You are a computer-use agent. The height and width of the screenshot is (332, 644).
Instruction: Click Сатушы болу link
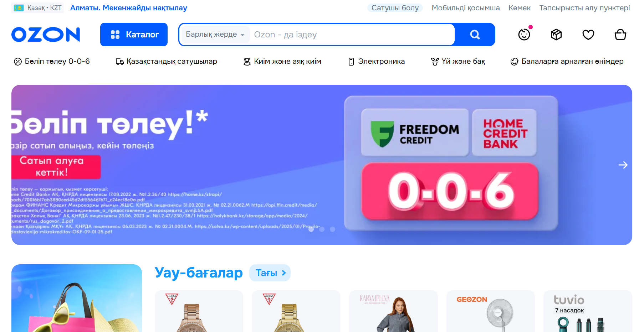point(395,8)
